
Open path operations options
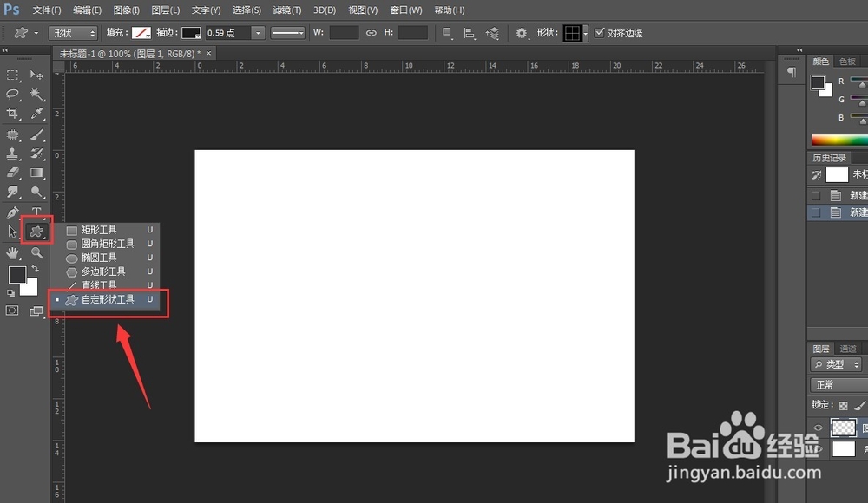click(447, 33)
